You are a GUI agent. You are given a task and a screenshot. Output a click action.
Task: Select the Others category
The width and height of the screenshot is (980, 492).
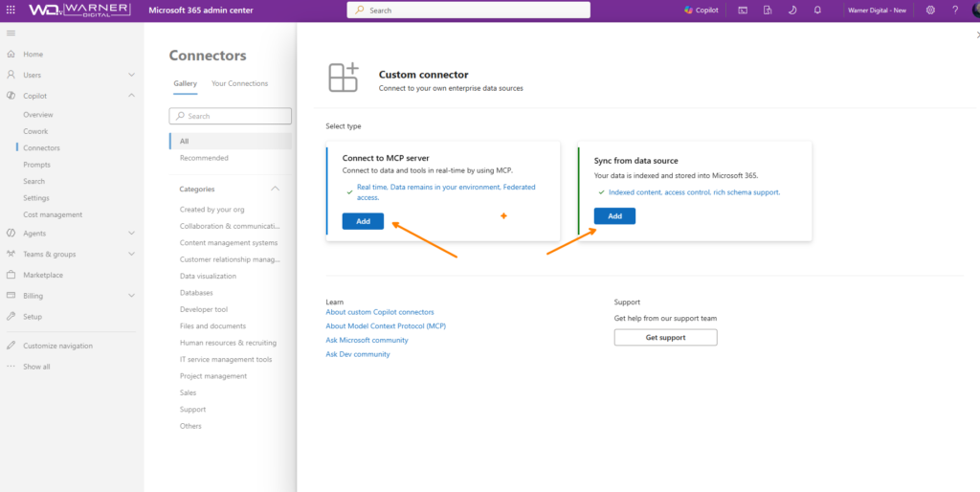(x=190, y=426)
